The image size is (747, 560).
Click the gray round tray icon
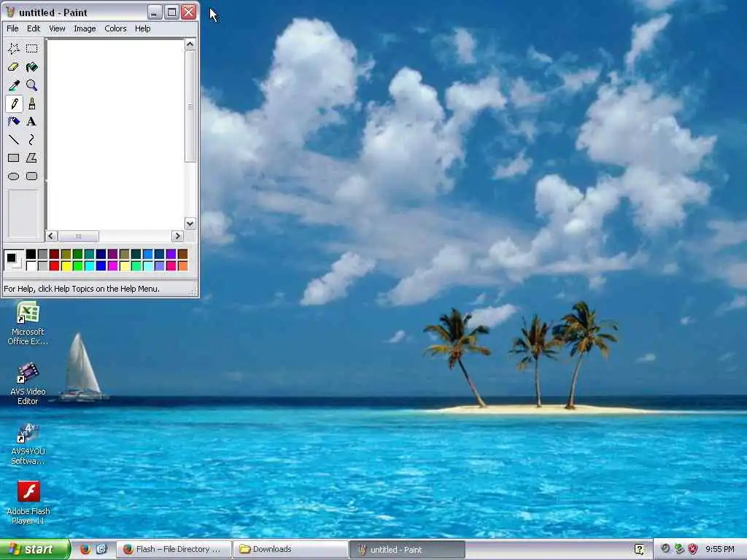point(665,549)
